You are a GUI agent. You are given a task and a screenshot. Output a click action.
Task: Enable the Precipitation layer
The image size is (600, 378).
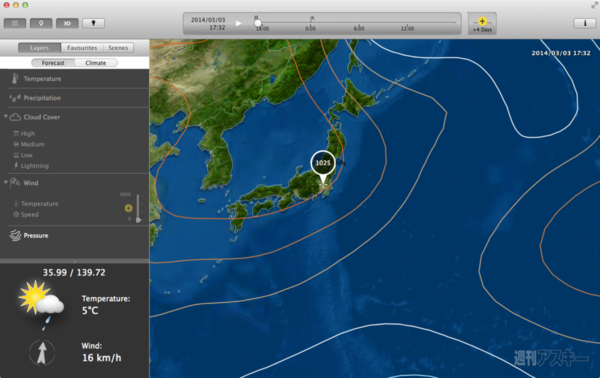click(42, 98)
